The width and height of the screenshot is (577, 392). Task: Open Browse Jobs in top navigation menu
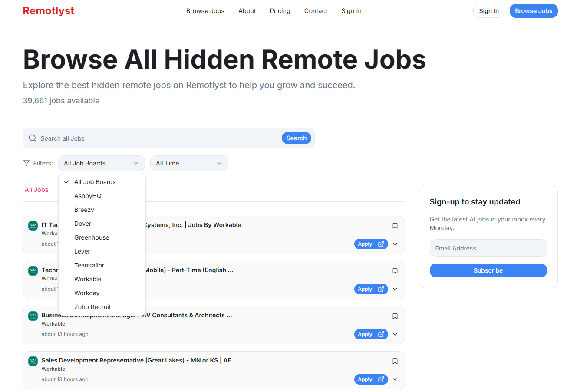pyautogui.click(x=205, y=11)
